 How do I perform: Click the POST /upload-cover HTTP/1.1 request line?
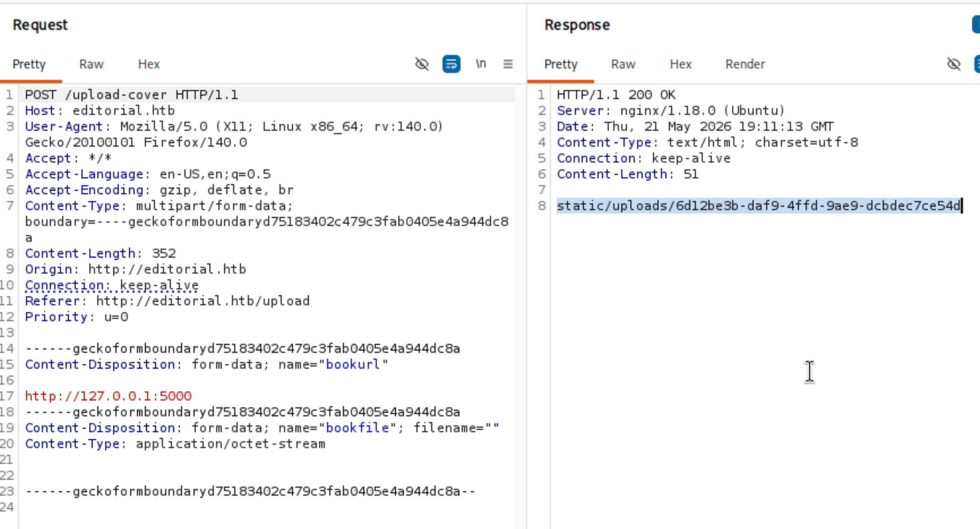point(131,95)
